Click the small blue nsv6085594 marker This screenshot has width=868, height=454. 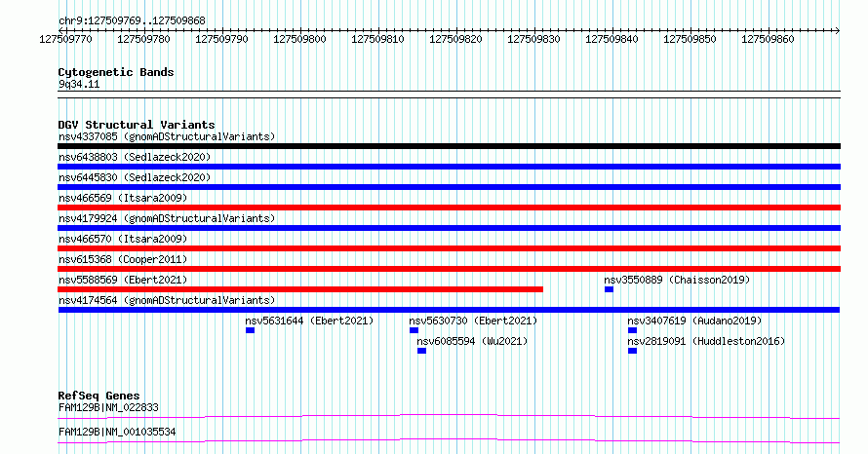pyautogui.click(x=422, y=351)
